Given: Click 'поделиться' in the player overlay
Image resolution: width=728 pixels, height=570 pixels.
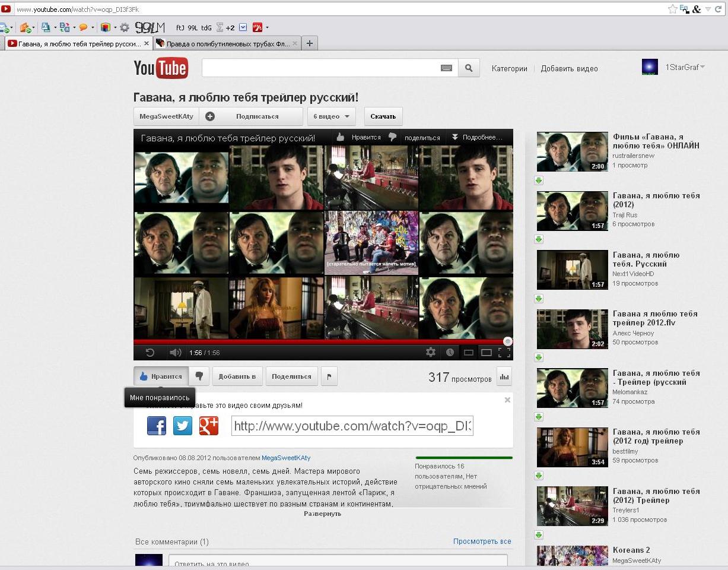Looking at the screenshot, I should 422,137.
